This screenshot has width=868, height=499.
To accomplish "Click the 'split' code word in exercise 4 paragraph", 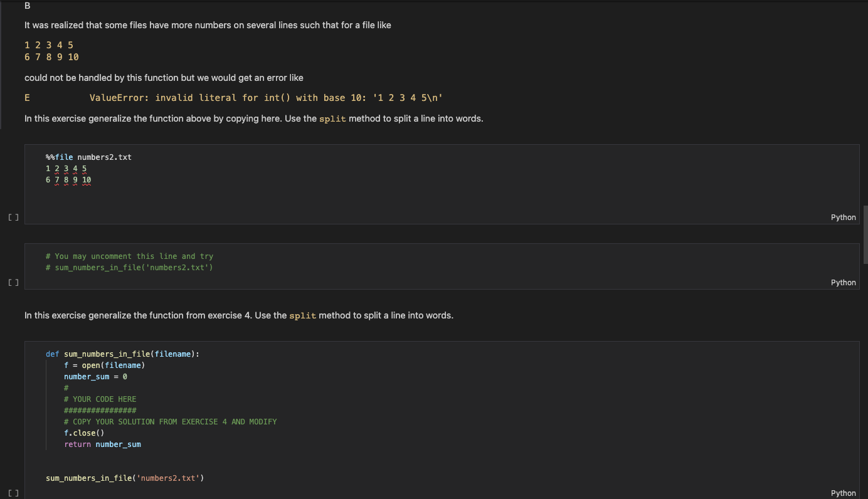I will pyautogui.click(x=302, y=316).
